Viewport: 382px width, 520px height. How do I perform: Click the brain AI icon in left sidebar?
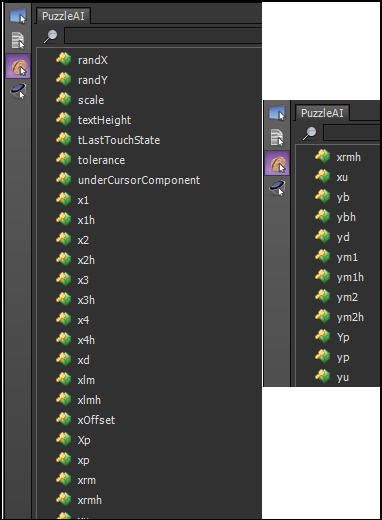[x=18, y=66]
